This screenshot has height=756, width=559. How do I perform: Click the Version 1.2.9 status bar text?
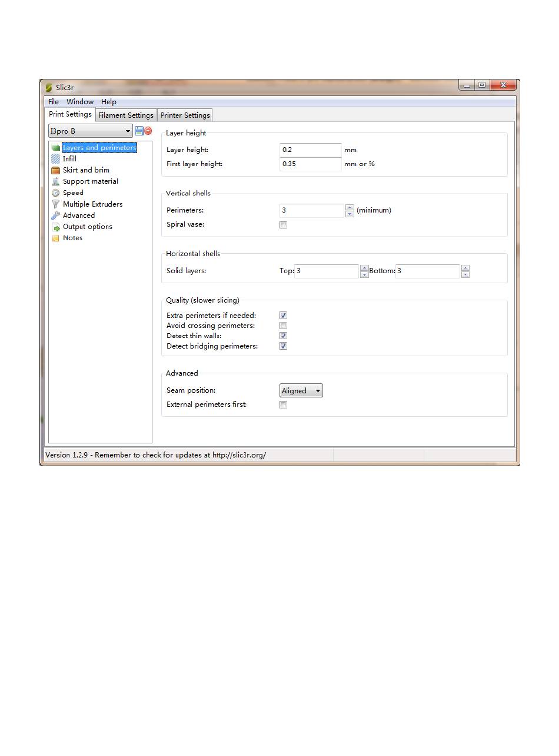(x=156, y=455)
